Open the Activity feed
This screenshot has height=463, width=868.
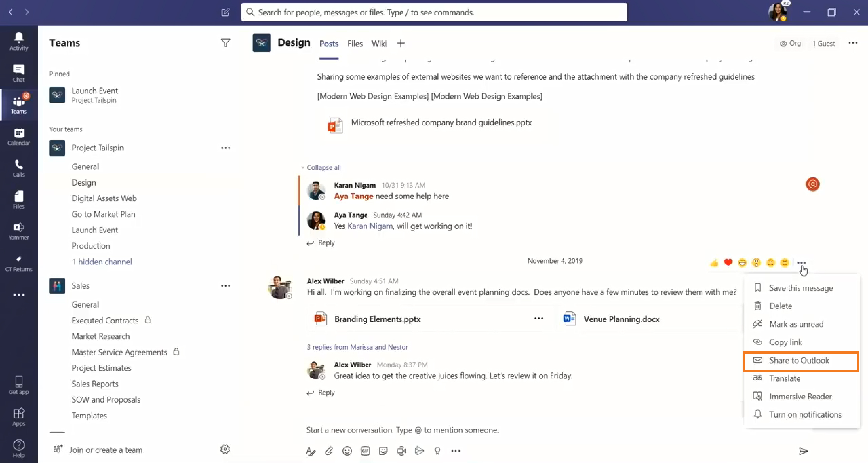coord(19,41)
